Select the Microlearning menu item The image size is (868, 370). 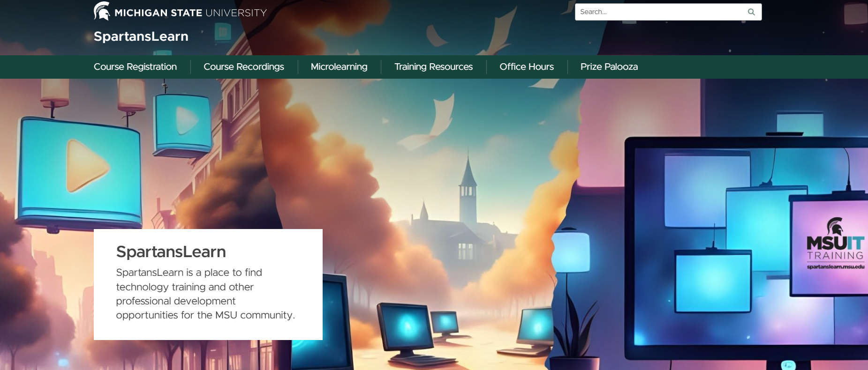339,67
